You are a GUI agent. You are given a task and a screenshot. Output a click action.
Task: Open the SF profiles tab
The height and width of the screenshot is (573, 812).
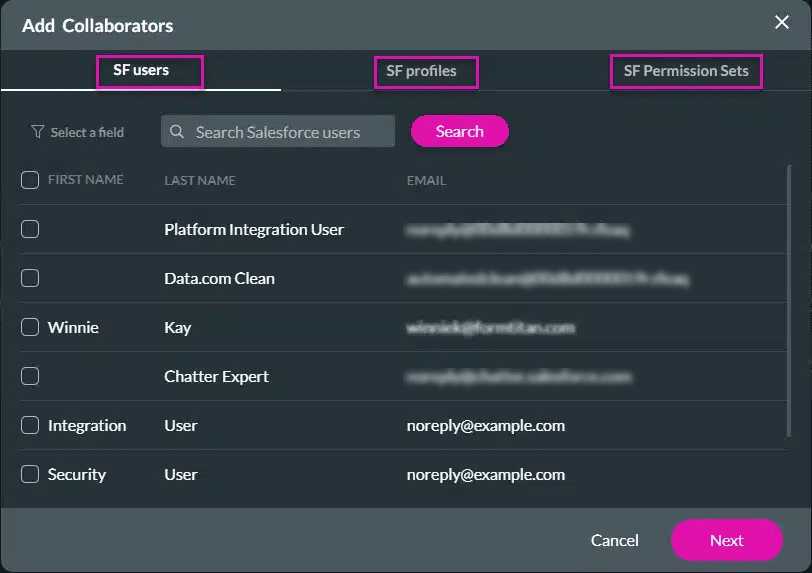pos(421,71)
